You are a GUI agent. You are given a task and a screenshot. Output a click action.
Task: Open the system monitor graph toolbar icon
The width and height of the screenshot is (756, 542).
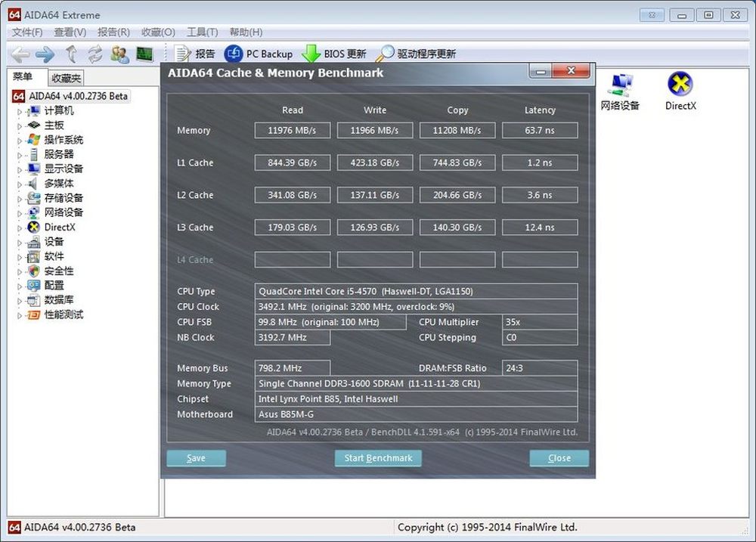point(144,54)
